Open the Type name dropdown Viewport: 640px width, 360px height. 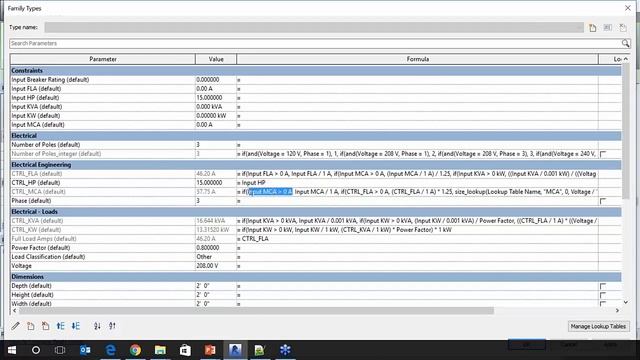tap(314, 27)
